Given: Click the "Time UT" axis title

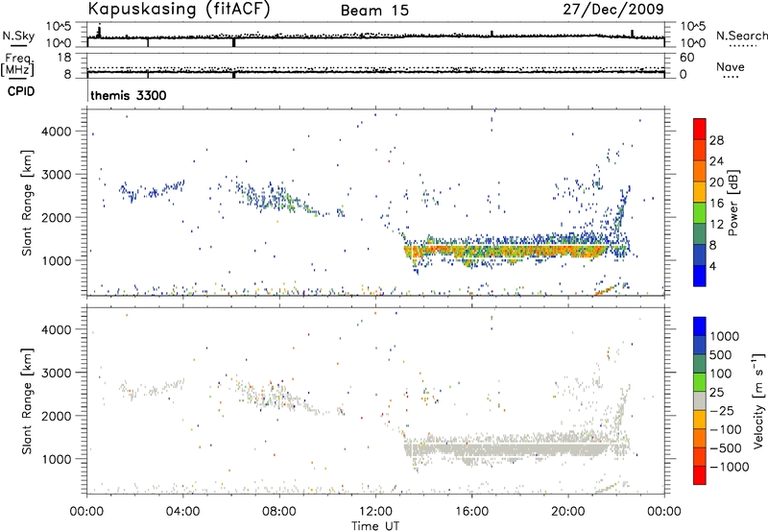Looking at the screenshot, I should coord(375,526).
